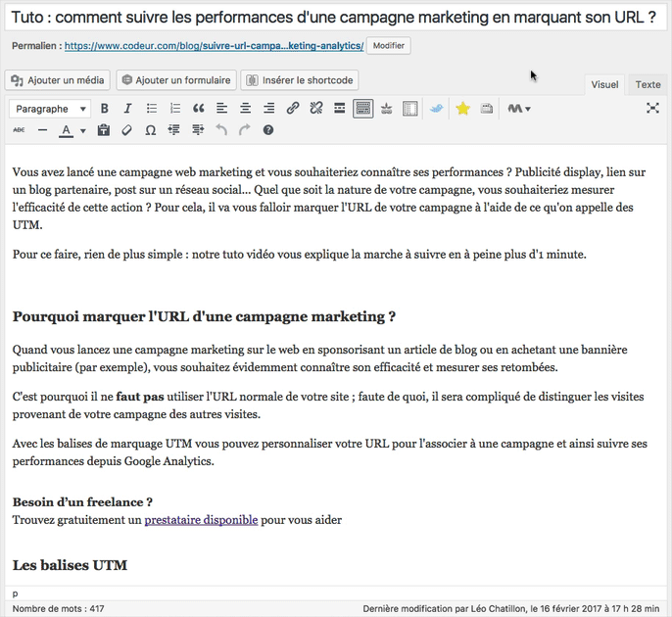
Task: Clear formatting with the eraser icon
Action: [x=127, y=130]
